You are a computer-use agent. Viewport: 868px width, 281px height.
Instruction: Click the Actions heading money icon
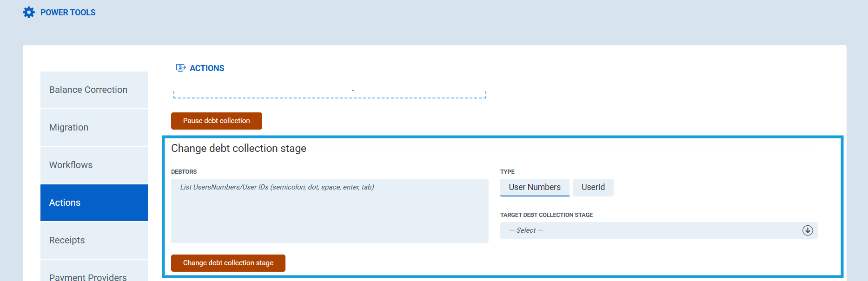[x=180, y=68]
